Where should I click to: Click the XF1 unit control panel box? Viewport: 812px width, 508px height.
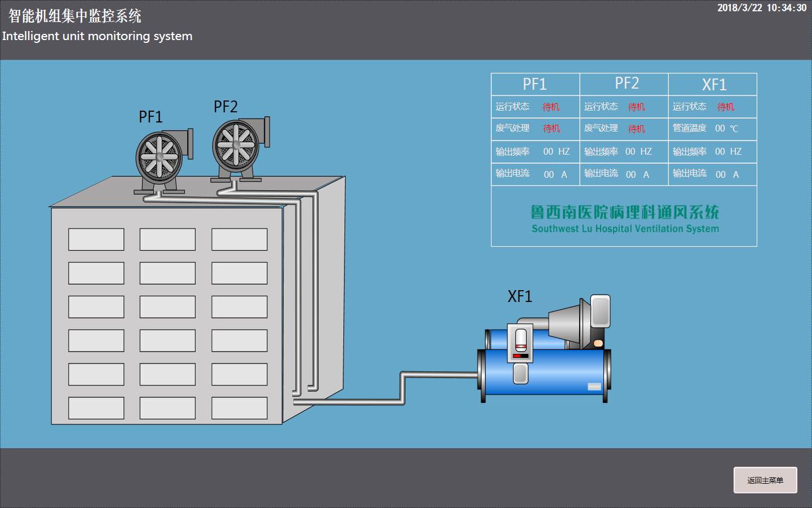coord(520,343)
